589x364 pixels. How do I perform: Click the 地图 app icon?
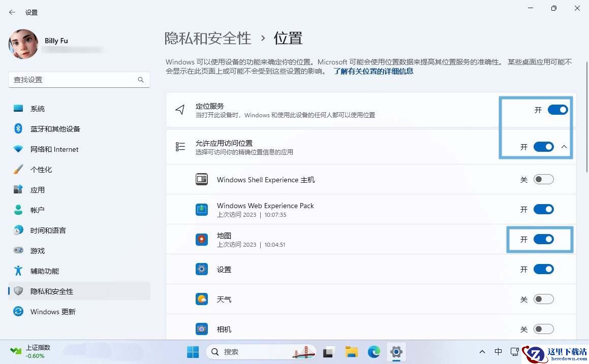202,240
